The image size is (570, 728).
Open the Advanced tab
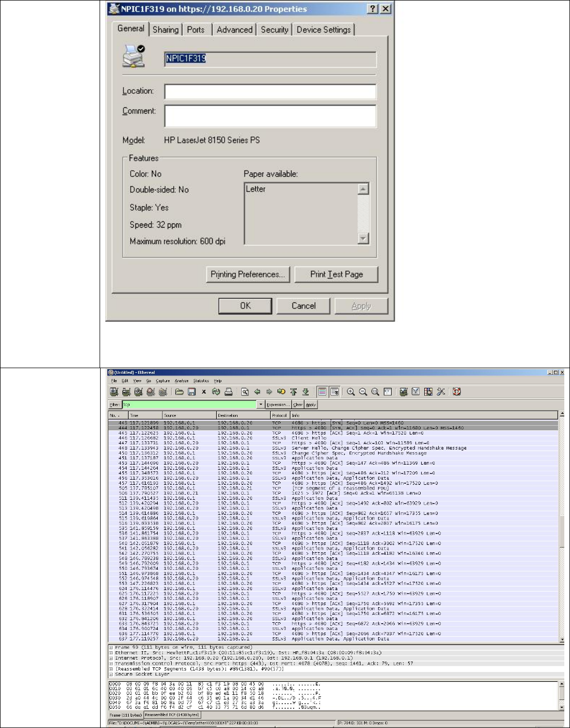(x=234, y=30)
